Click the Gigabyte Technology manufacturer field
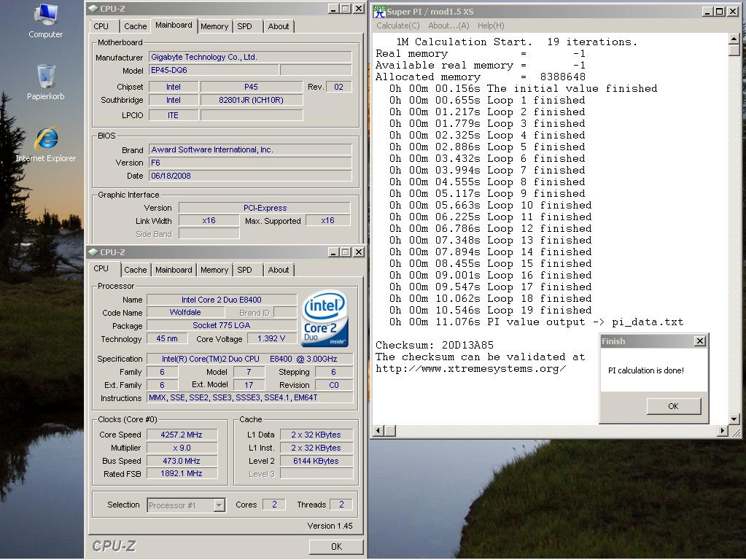Image resolution: width=746 pixels, height=560 pixels. 250,57
